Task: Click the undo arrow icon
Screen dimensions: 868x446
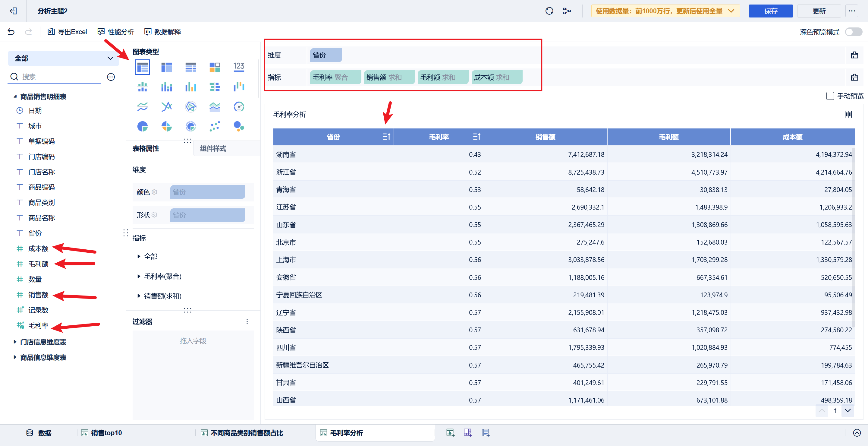Action: (x=11, y=32)
